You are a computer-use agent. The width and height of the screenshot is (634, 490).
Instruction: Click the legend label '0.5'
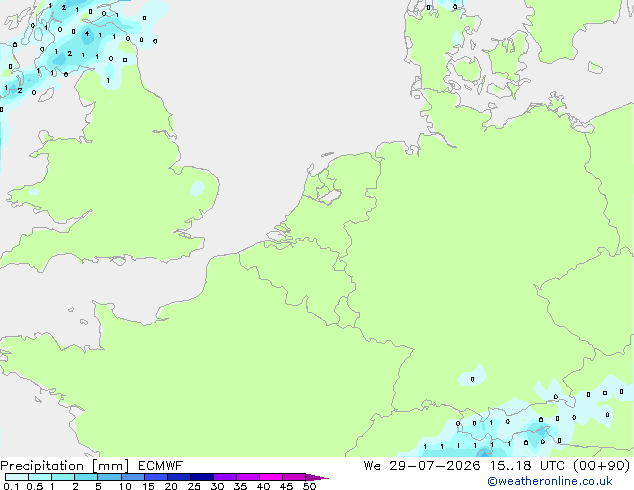(34, 486)
